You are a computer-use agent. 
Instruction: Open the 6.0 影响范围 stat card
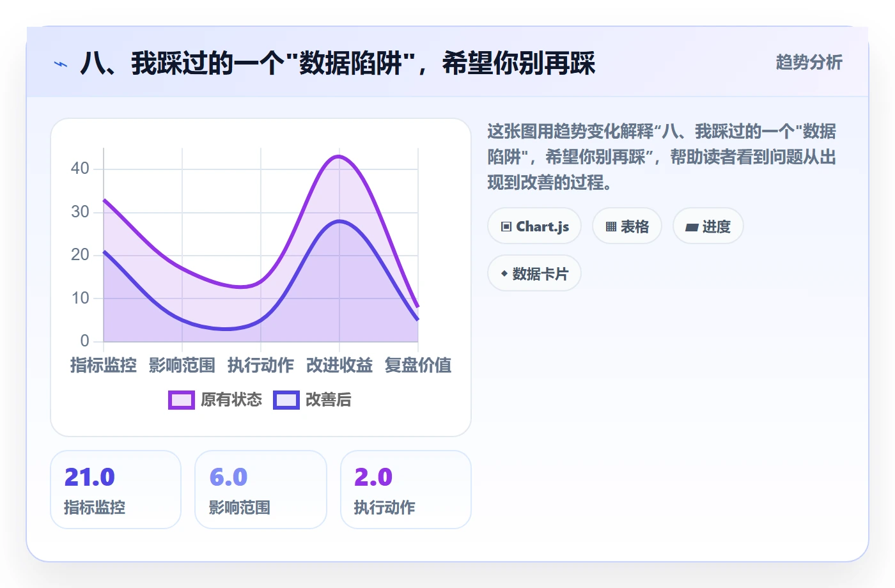pyautogui.click(x=261, y=490)
